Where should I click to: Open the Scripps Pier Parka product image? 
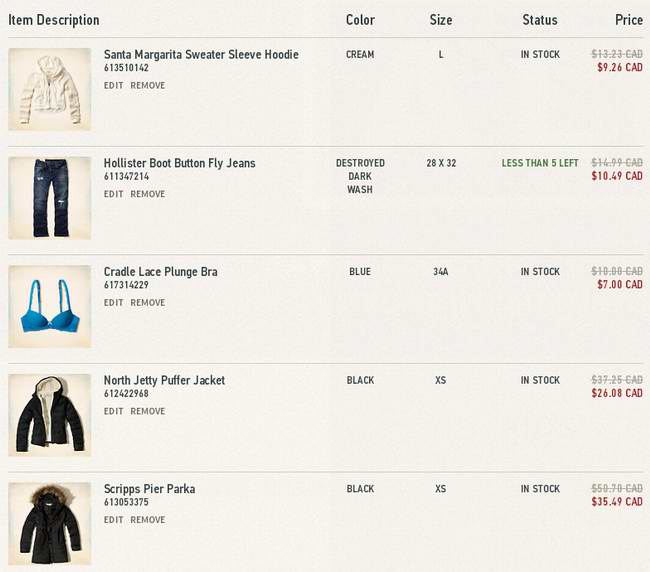tap(49, 523)
